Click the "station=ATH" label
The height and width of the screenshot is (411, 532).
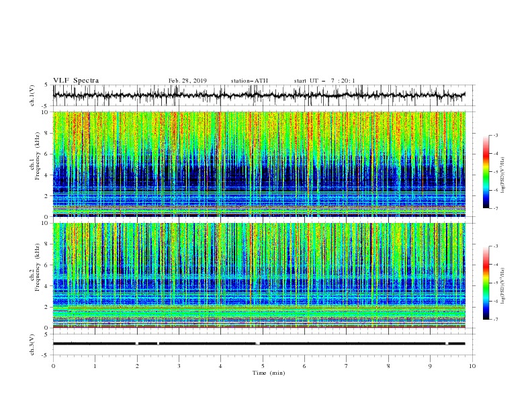tap(249, 81)
